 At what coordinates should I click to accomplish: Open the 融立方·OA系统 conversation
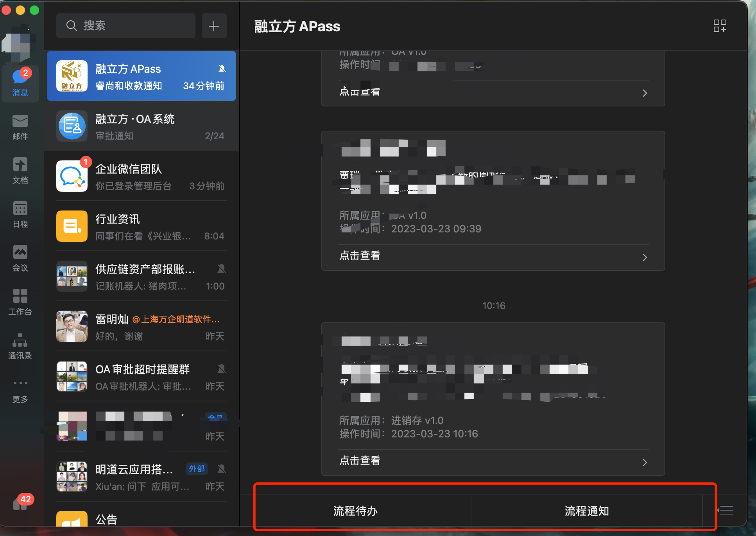point(142,126)
